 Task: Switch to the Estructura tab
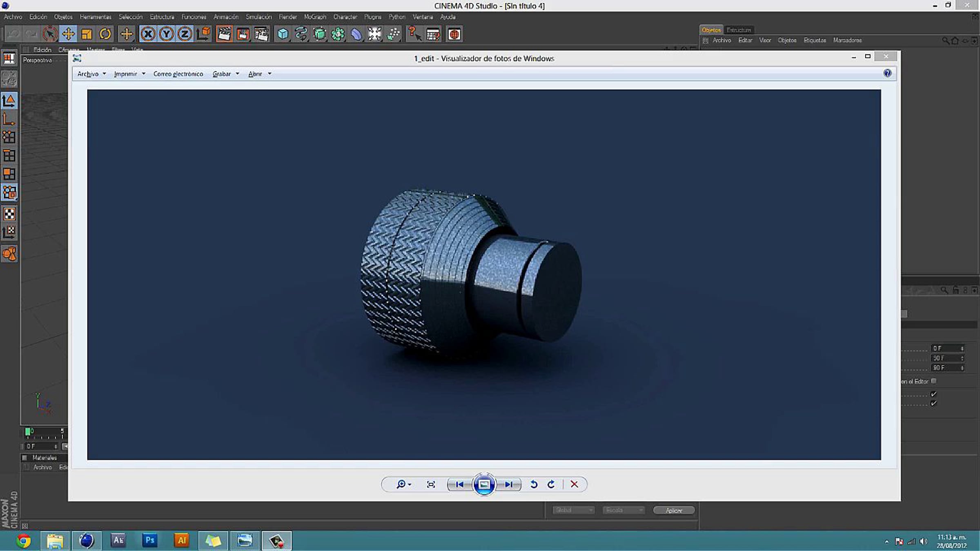(x=738, y=30)
